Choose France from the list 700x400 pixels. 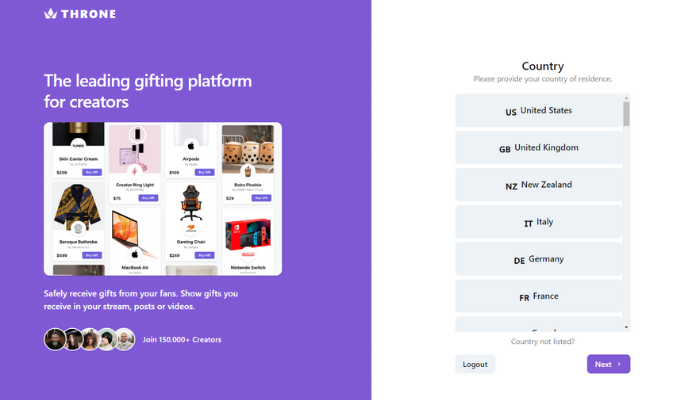538,296
